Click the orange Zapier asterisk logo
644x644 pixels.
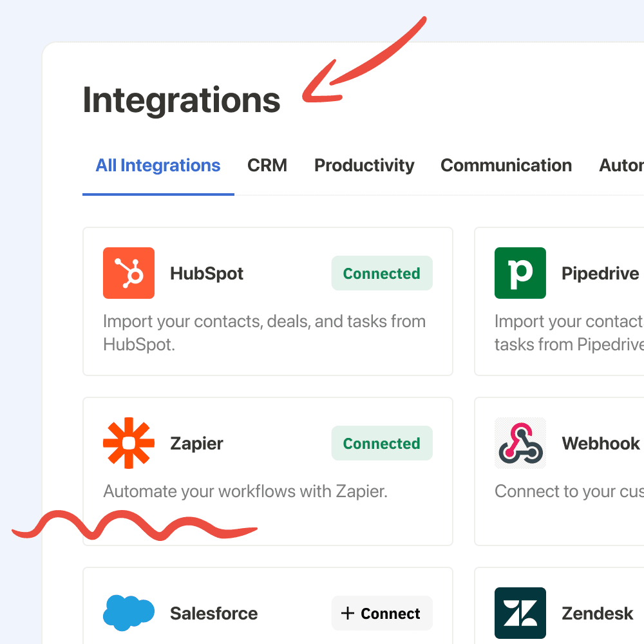click(129, 443)
